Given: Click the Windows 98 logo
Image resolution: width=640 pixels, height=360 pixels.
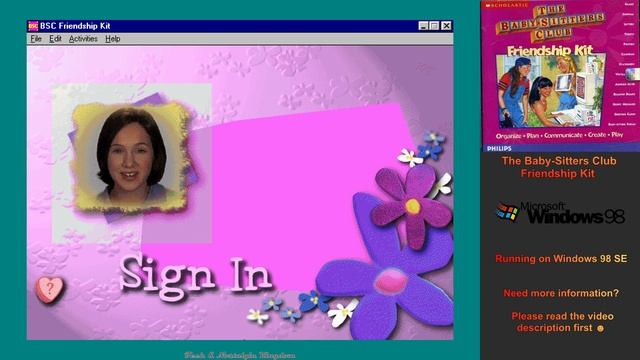Looking at the screenshot, I should coord(560,213).
